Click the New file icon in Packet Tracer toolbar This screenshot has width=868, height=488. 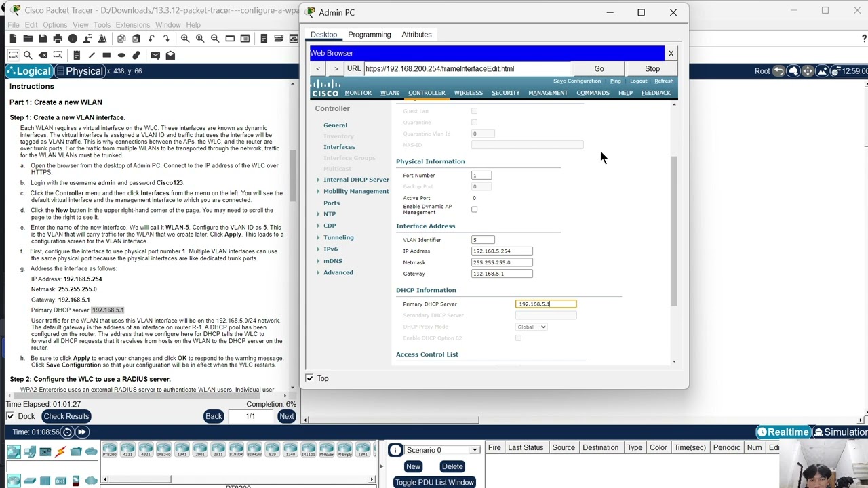point(13,39)
